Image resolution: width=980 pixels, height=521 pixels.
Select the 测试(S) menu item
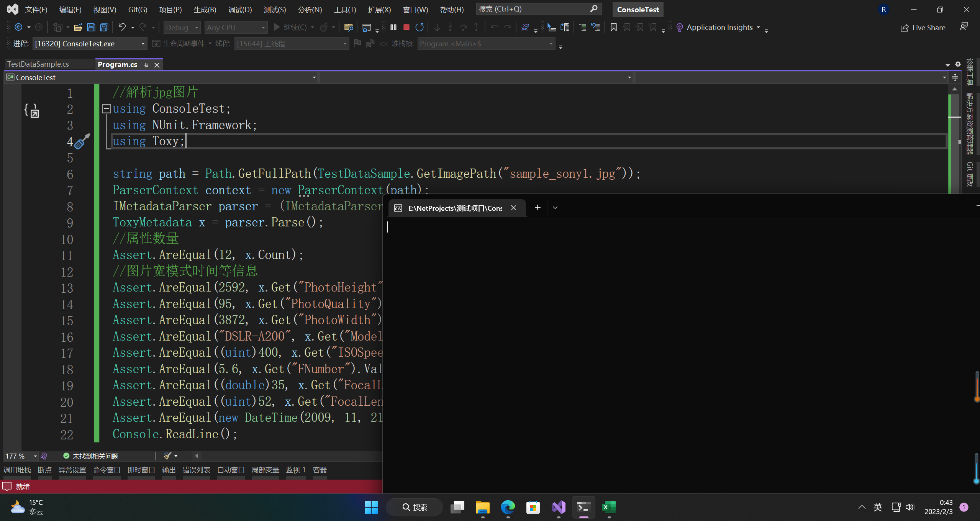(275, 9)
